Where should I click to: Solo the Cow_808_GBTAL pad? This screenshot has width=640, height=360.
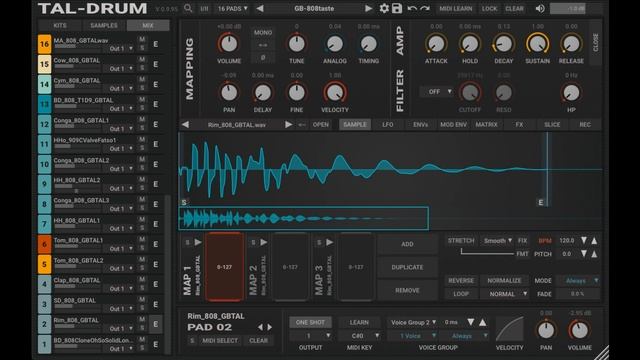click(x=142, y=69)
